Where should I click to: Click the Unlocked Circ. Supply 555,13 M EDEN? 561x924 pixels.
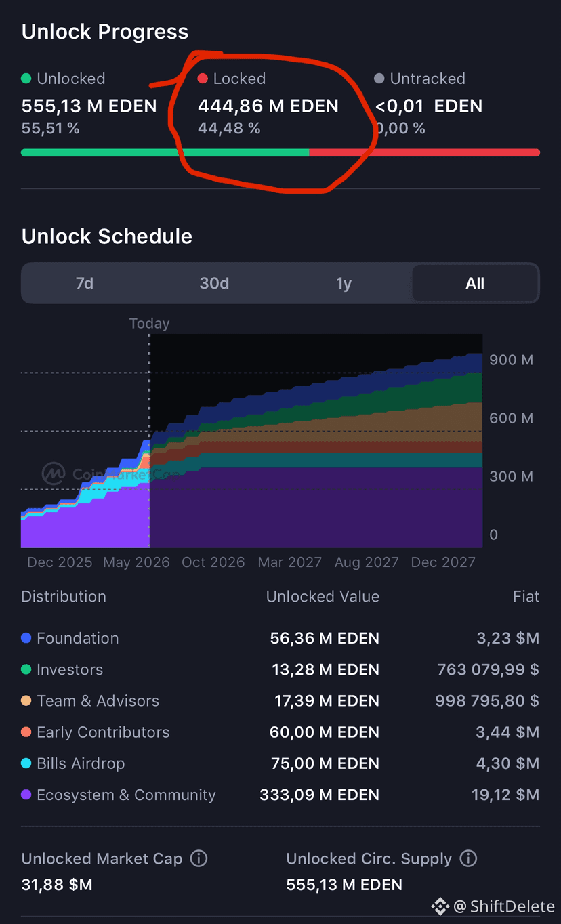344,885
